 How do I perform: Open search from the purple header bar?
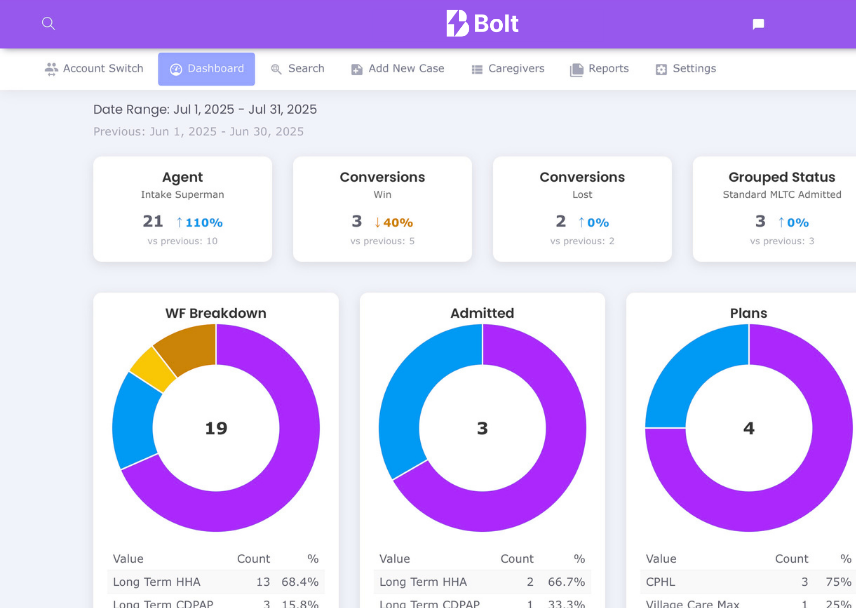click(x=48, y=23)
